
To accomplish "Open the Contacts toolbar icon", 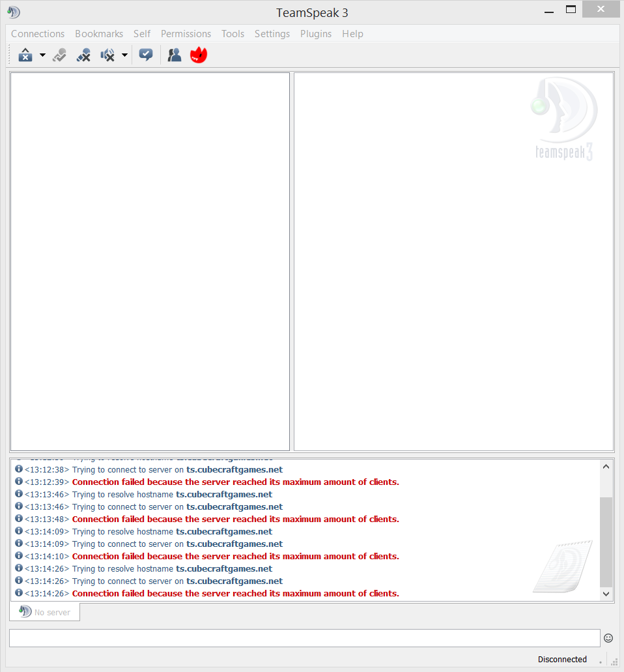I will (175, 55).
